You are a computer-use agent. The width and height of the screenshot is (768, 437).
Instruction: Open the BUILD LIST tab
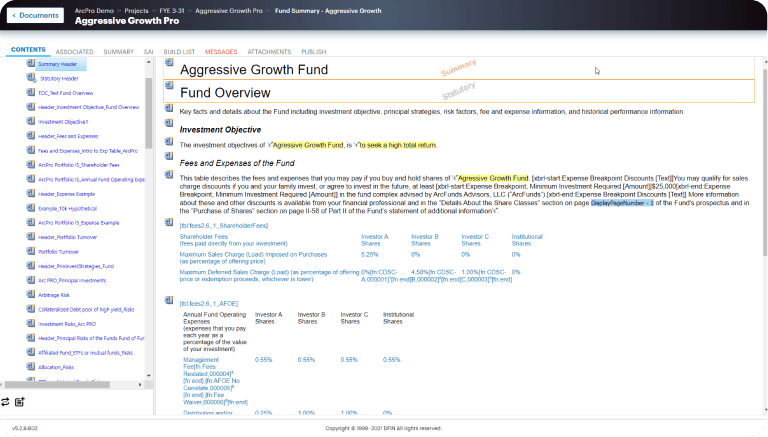pyautogui.click(x=179, y=51)
